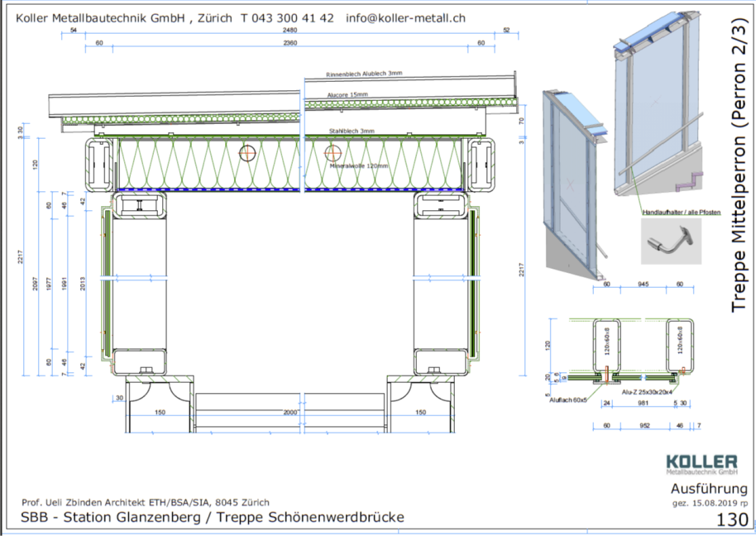Expand the Alucore 15mm callout label
Viewport: 756px width, 536px height.
pyautogui.click(x=347, y=94)
